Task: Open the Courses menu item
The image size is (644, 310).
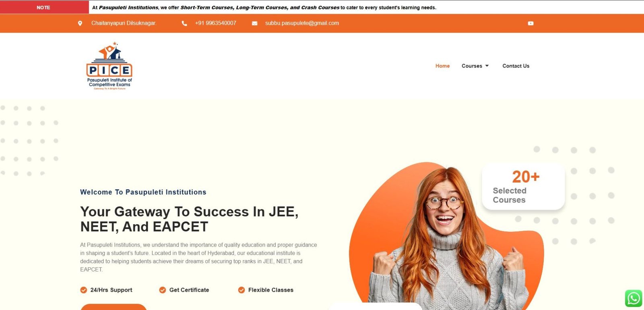Action: [x=472, y=66]
